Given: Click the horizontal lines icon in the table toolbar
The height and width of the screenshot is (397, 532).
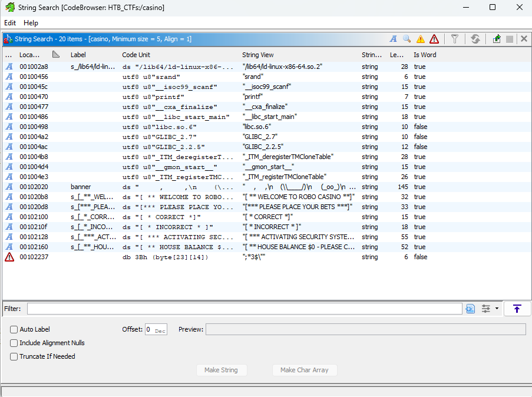Looking at the screenshot, I should tap(510, 39).
